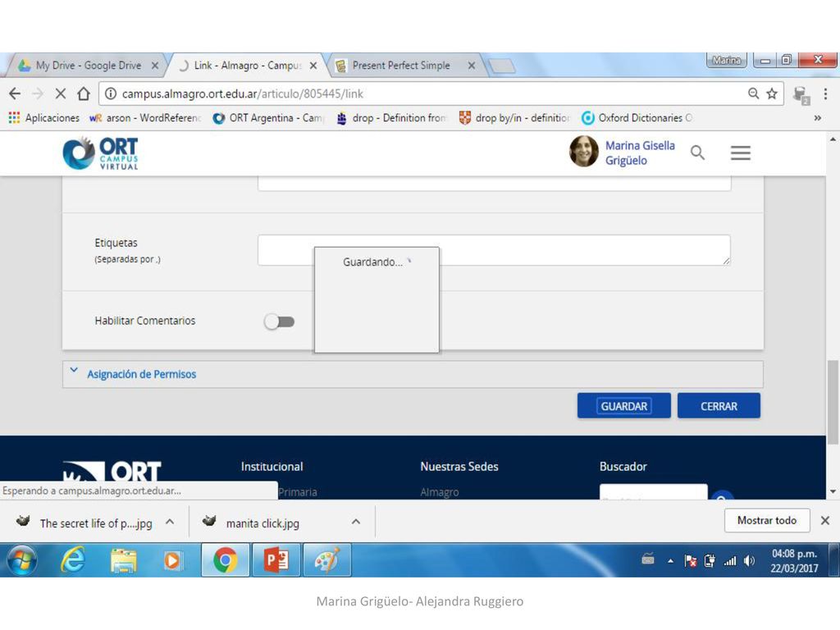Switch to My Drive - Google Drive tab
The width and height of the screenshot is (840, 630).
pyautogui.click(x=89, y=66)
